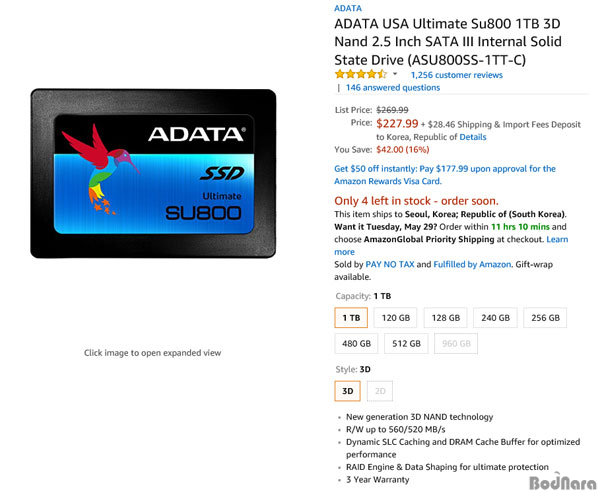
Task: Select the 128 GB capacity option
Action: coord(445,318)
